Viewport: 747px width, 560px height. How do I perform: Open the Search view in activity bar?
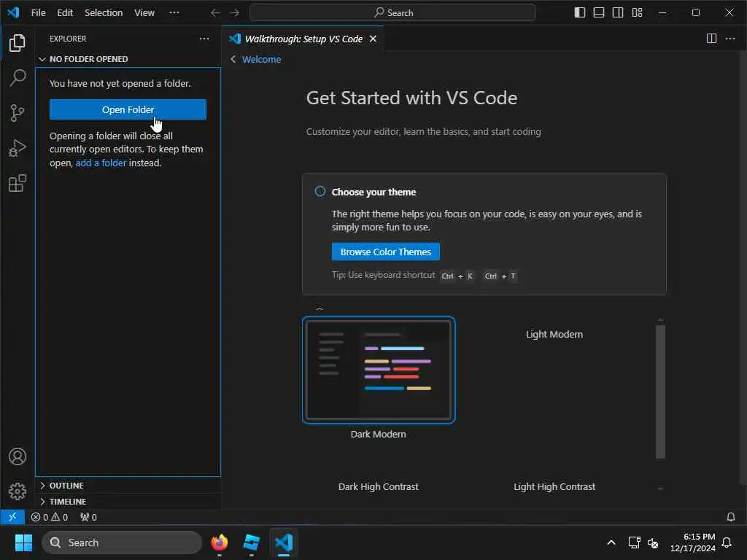(x=18, y=77)
